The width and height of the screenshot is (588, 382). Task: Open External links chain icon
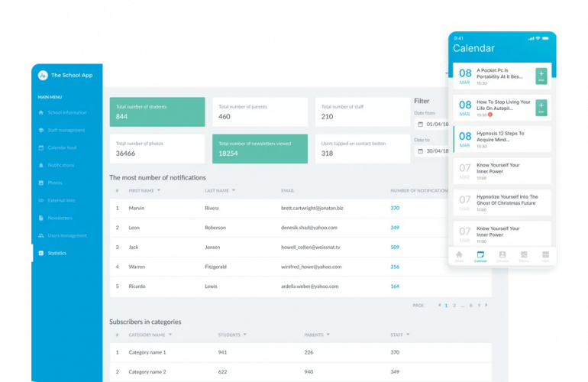41,200
